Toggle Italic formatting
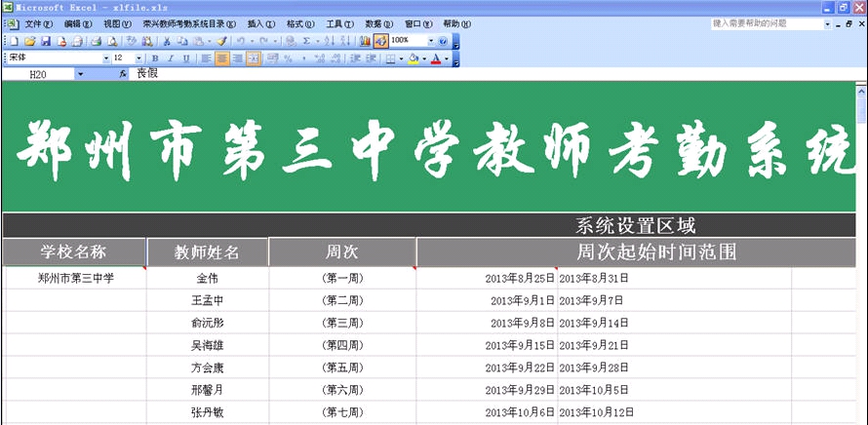The image size is (868, 425). 171,58
